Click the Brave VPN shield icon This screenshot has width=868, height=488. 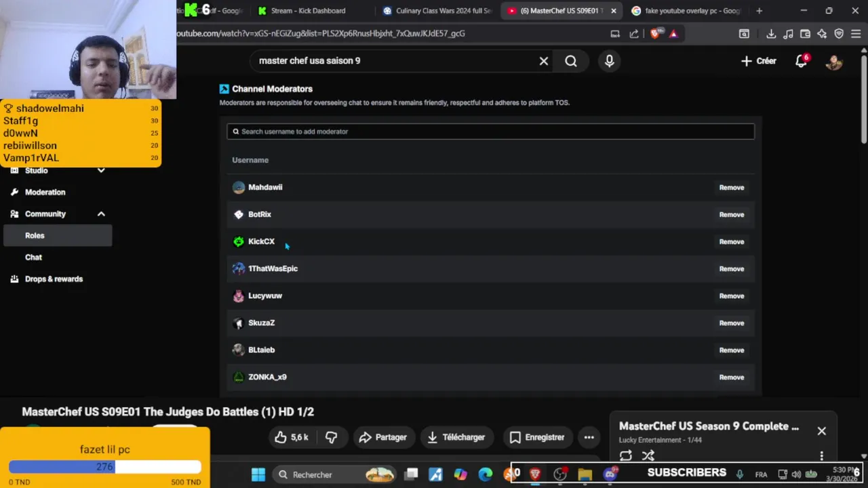pos(839,34)
